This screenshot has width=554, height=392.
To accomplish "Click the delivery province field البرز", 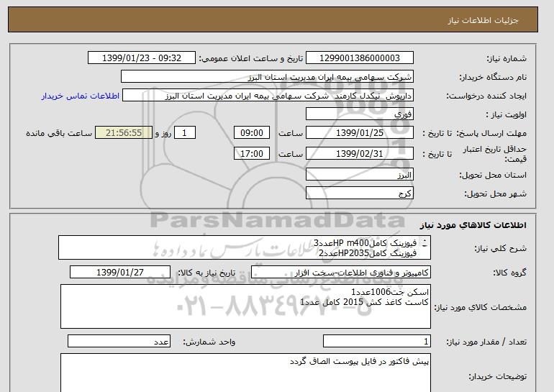I will 359,175.
